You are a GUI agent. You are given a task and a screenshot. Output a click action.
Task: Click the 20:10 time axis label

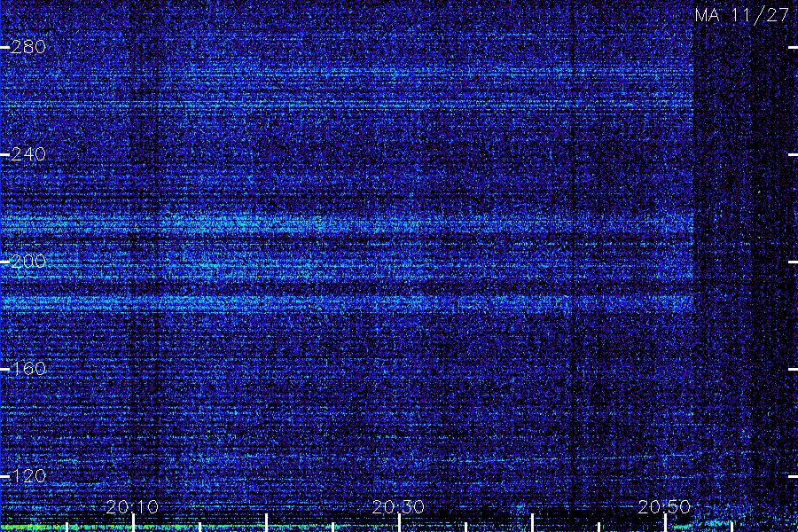tap(132, 507)
